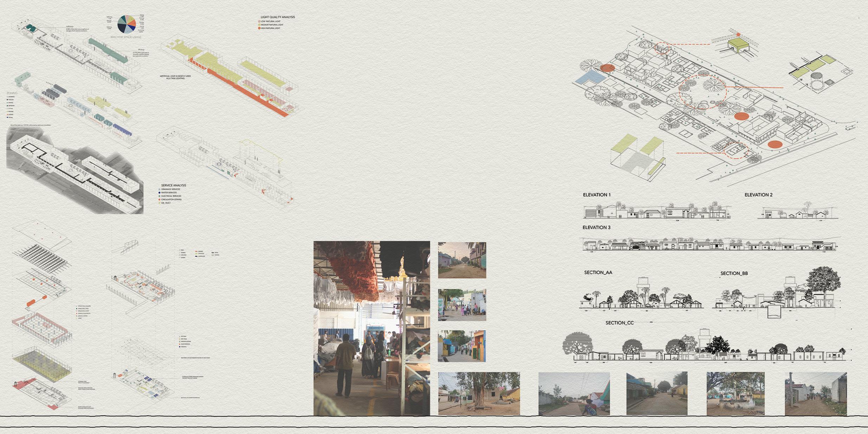The image size is (868, 434).
Task: Click the Zoning legend title
Action: pyautogui.click(x=12, y=93)
